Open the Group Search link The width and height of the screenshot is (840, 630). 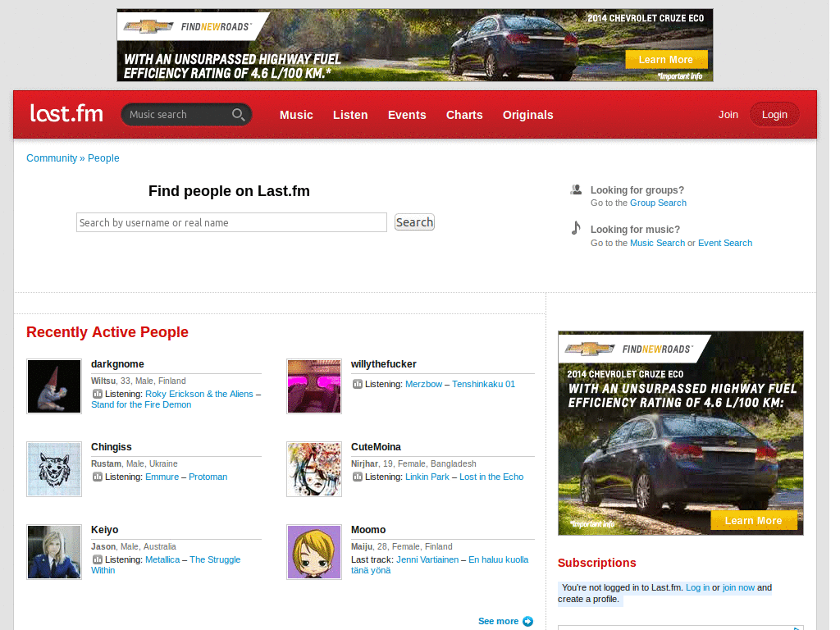pos(658,203)
